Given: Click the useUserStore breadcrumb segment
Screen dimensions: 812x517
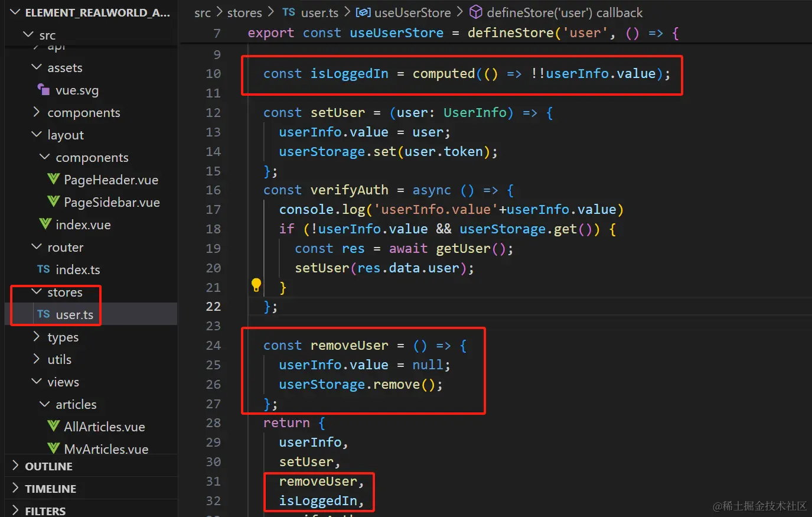Looking at the screenshot, I should [x=412, y=12].
